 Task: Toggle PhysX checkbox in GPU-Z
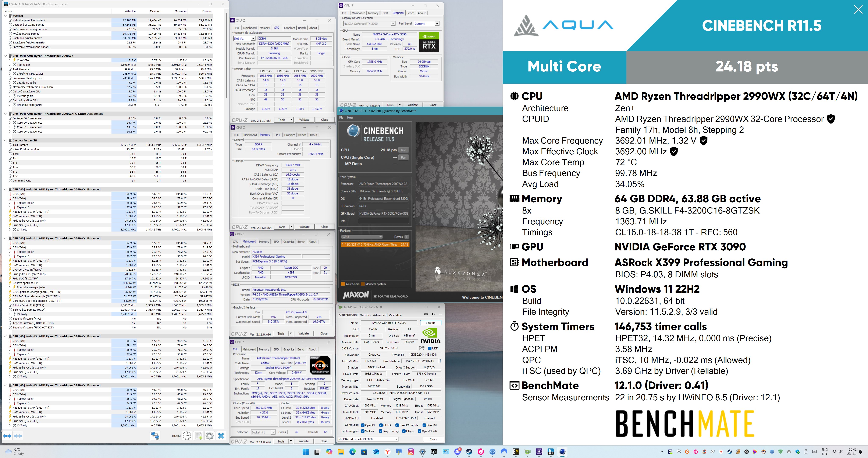(404, 431)
